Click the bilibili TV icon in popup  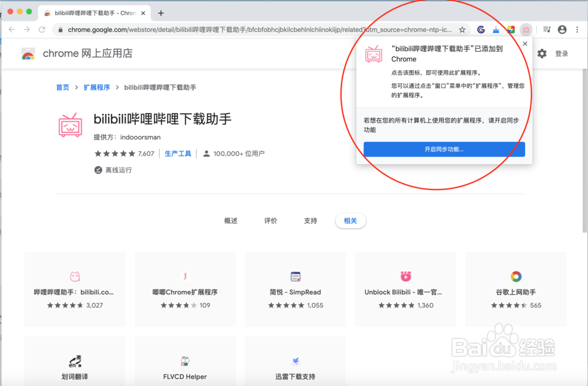373,54
